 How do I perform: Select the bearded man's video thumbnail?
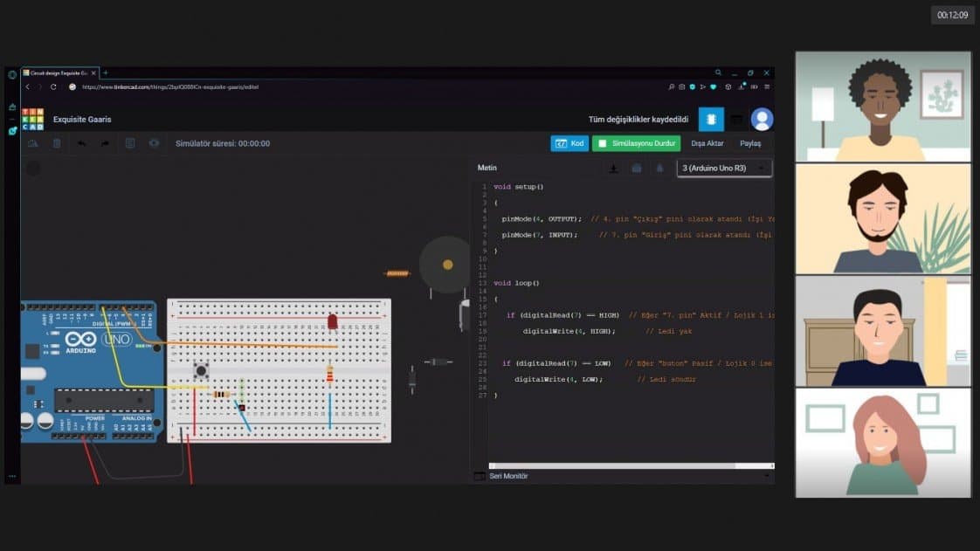point(883,218)
